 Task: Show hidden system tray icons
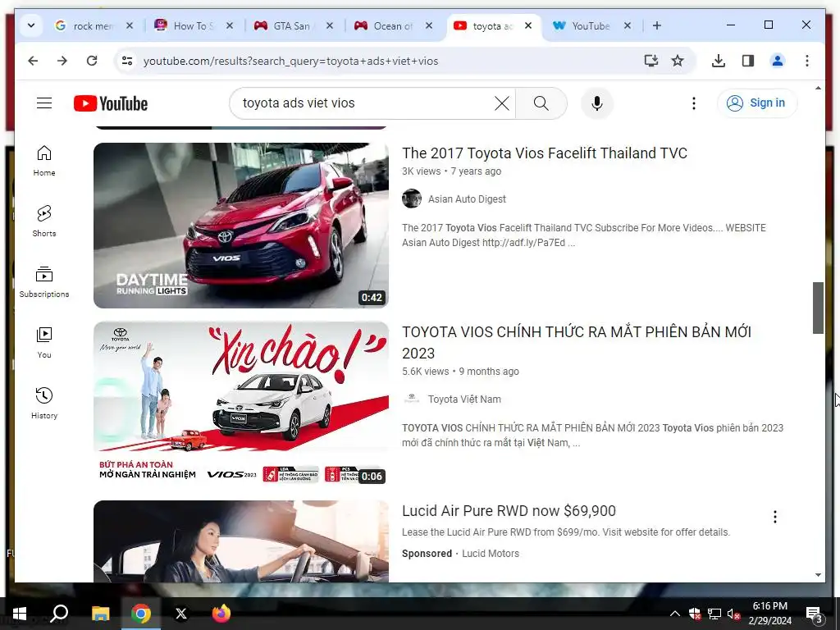675,614
